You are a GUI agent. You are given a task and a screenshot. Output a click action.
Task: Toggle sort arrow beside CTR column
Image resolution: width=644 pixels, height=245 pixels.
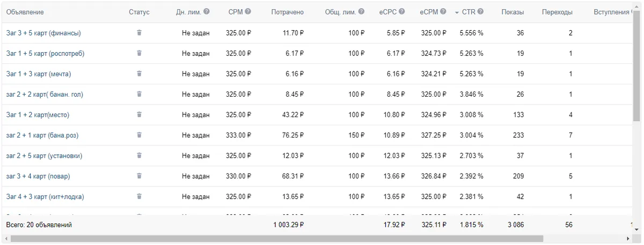[457, 12]
